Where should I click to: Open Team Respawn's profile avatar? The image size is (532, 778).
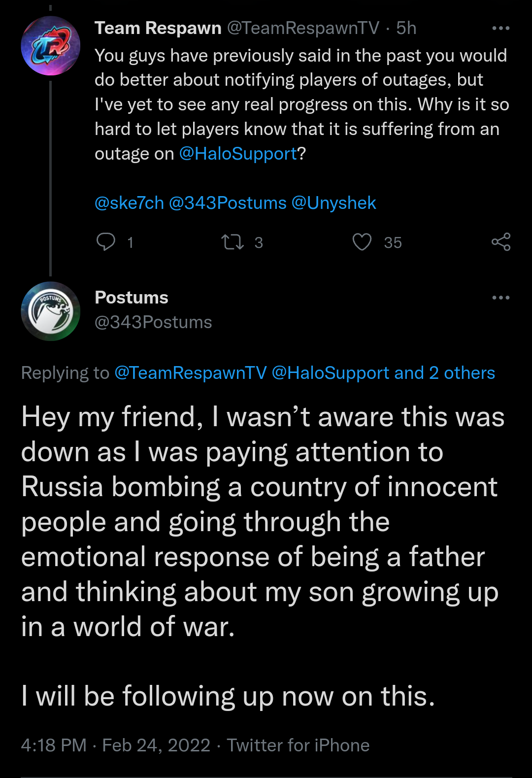[50, 46]
